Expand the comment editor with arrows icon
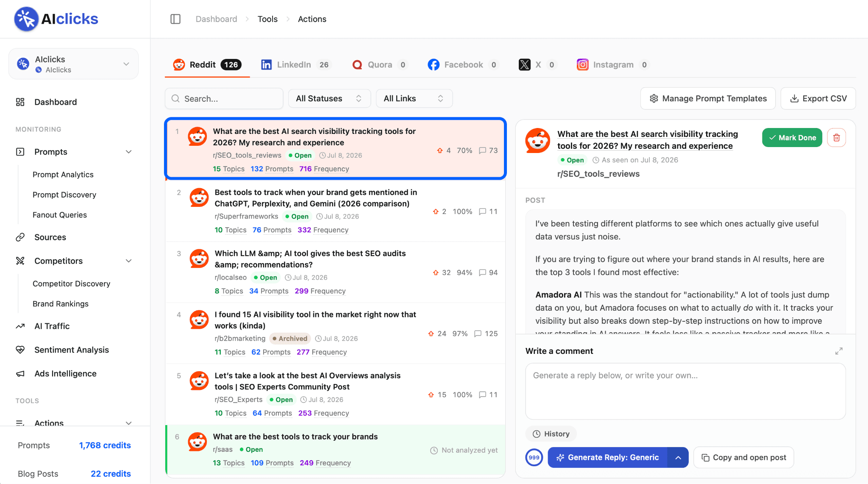Screen dimensions: 868x484 [839, 351]
